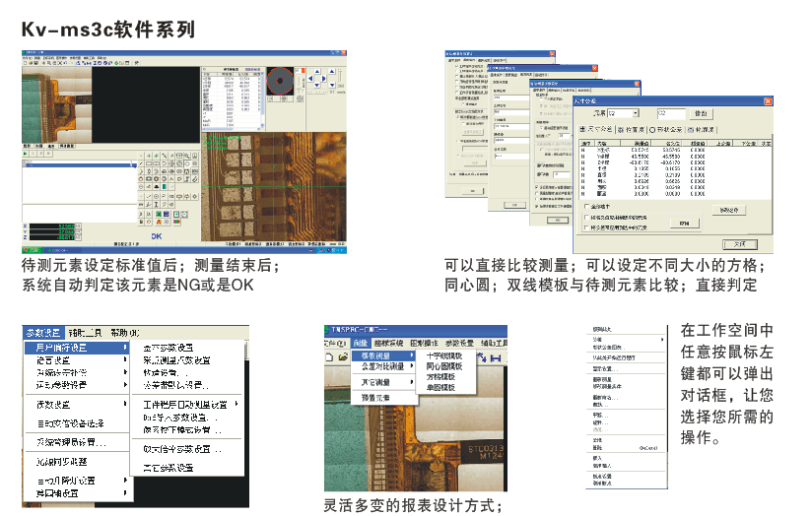Toggle the 全部选中 checkbox in tolerance dialog

click(587, 207)
